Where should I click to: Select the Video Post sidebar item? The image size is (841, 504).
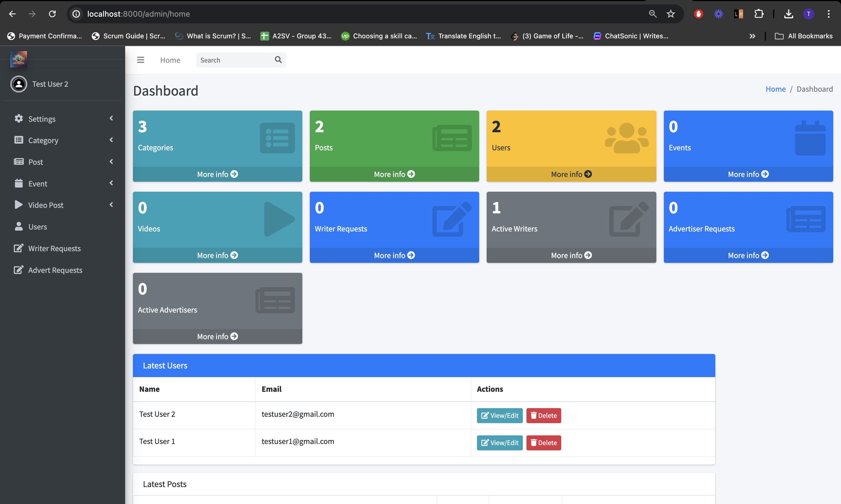point(63,205)
